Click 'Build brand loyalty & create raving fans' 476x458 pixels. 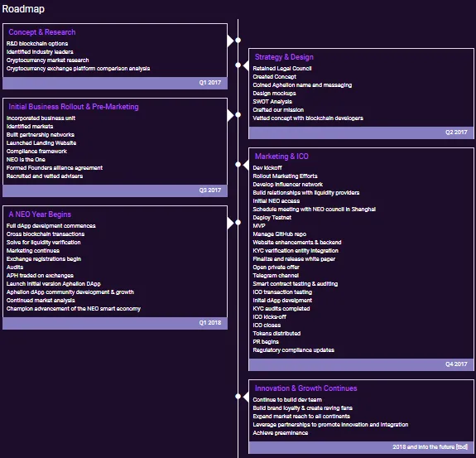pyautogui.click(x=303, y=407)
